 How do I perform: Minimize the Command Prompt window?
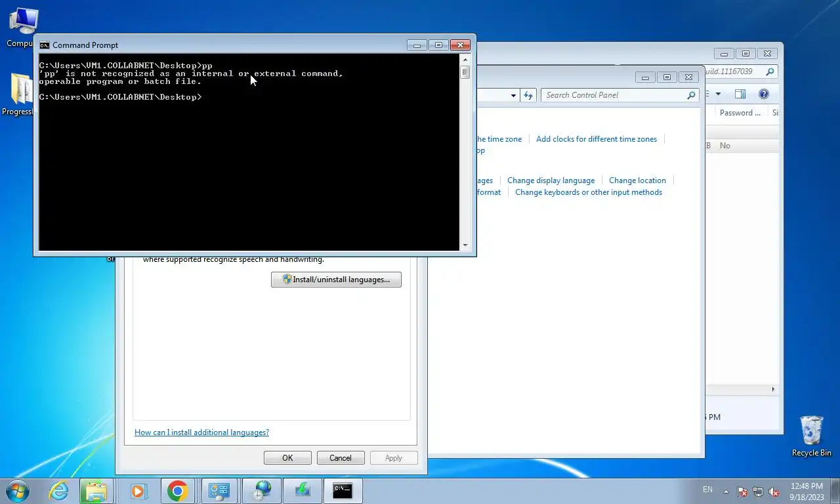[x=417, y=45]
